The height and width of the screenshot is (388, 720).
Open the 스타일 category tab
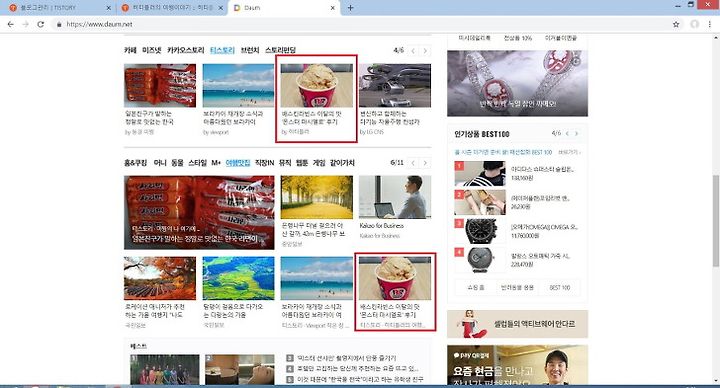[x=197, y=163]
